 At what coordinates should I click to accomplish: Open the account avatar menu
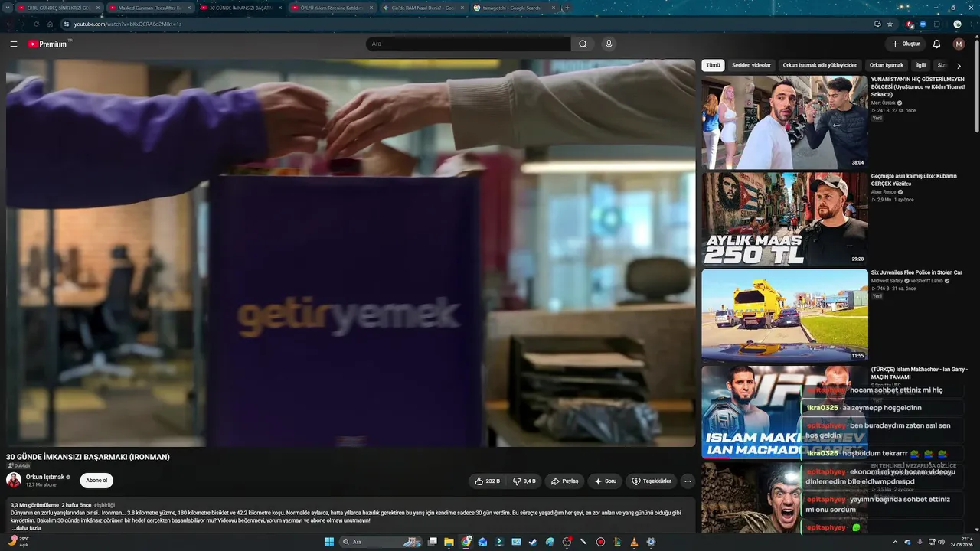(x=959, y=44)
